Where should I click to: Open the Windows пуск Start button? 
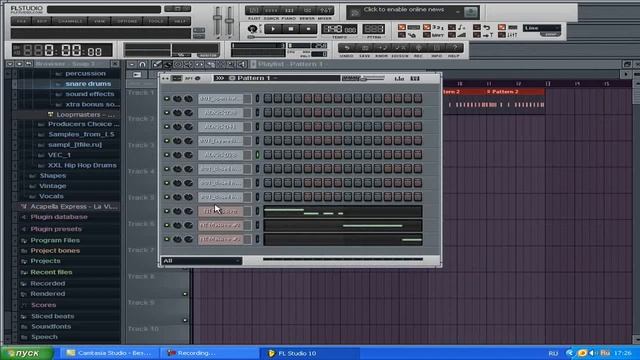pos(26,353)
